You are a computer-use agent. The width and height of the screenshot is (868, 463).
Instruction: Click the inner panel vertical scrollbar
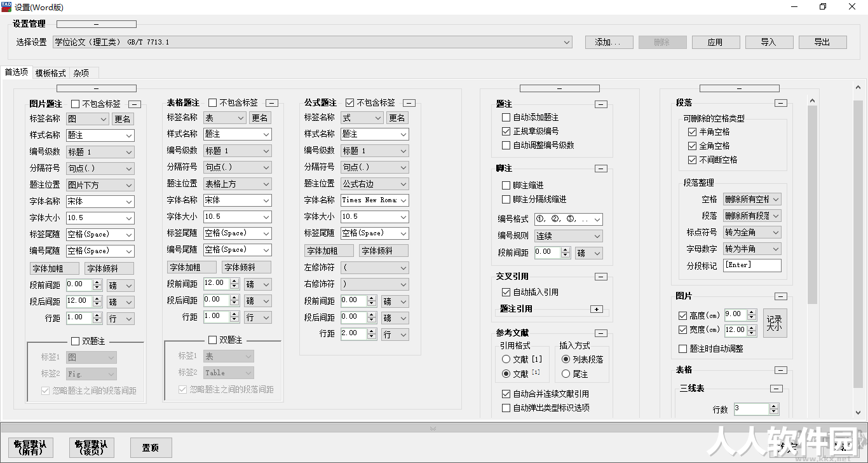coord(812,204)
